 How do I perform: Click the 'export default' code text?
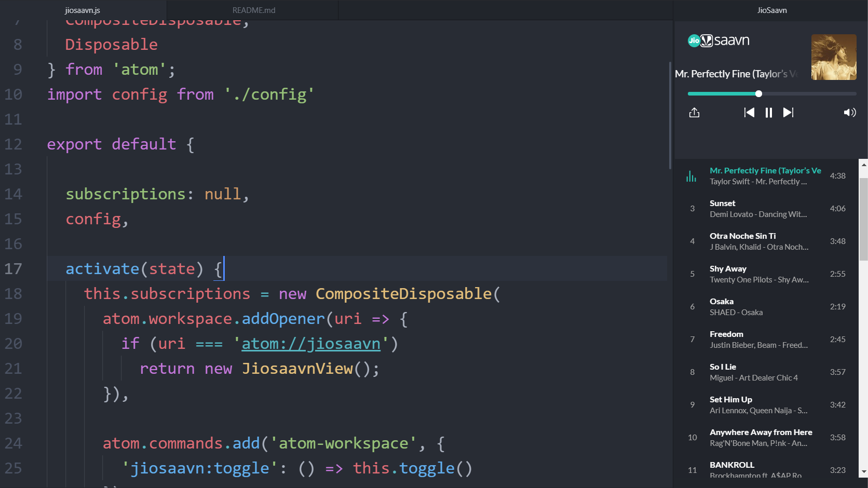coord(112,144)
